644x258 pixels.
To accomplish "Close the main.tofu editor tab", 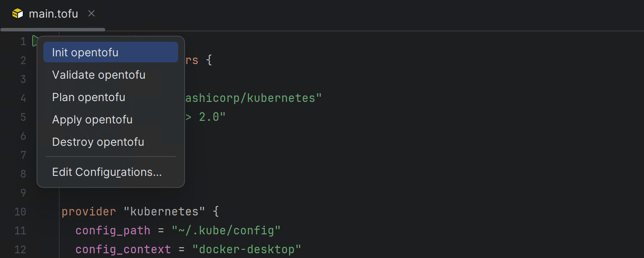I will 91,14.
